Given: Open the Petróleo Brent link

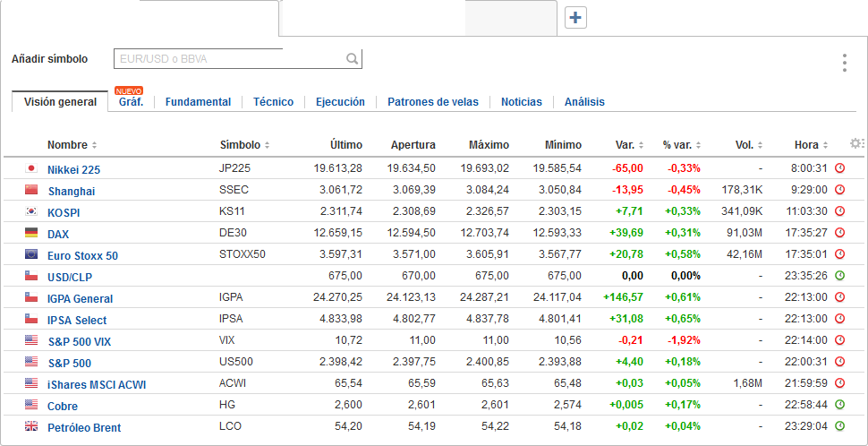Looking at the screenshot, I should pos(84,428).
